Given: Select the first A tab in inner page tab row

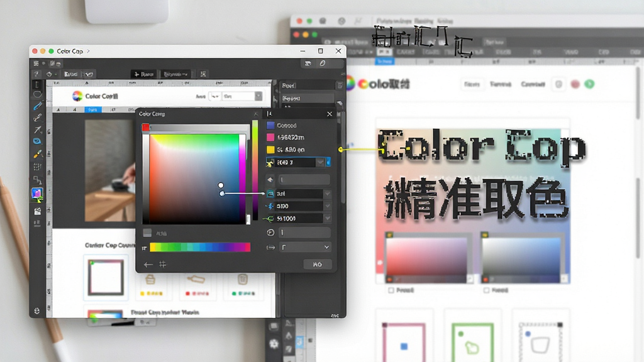Looking at the screenshot, I should (x=58, y=110).
